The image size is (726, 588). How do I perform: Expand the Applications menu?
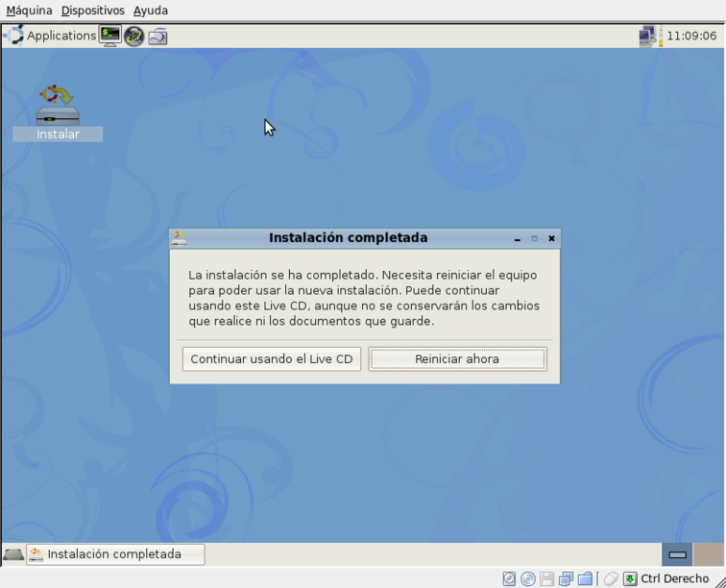(x=52, y=36)
